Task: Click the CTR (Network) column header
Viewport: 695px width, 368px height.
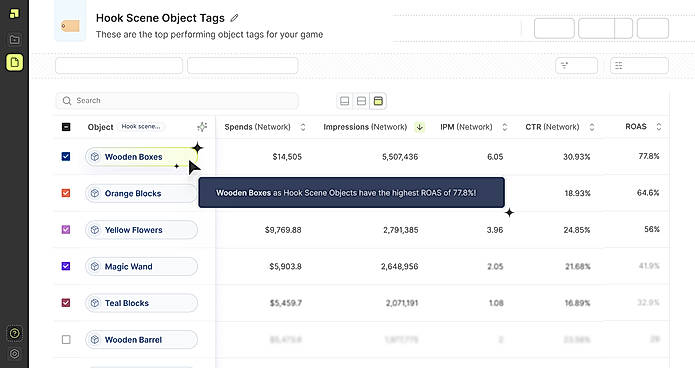Action: pos(552,127)
